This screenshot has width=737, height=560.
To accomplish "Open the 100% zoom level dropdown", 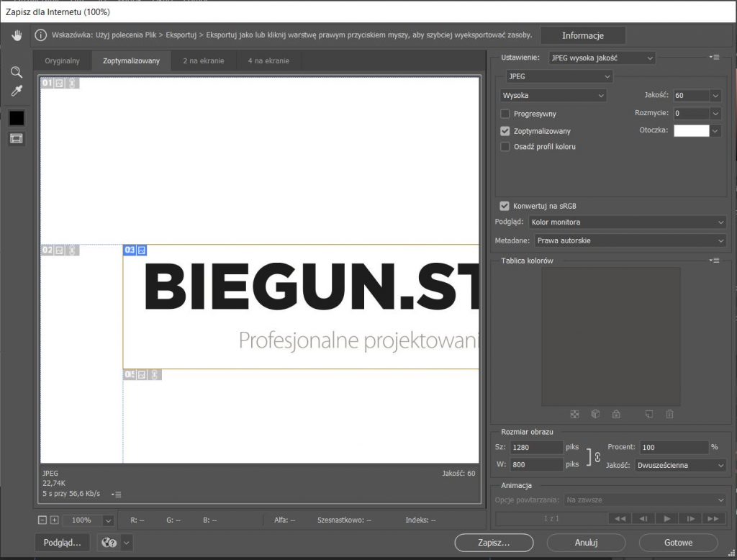I will [x=108, y=520].
